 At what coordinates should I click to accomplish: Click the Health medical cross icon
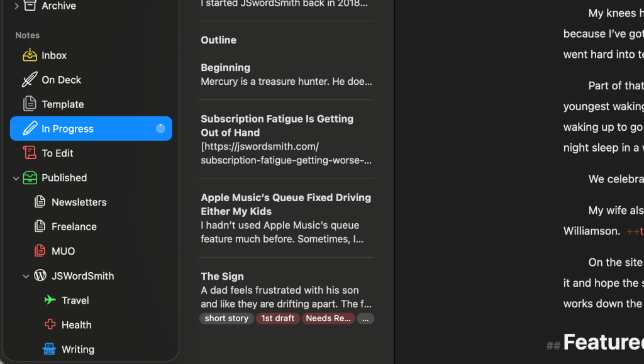[50, 324]
